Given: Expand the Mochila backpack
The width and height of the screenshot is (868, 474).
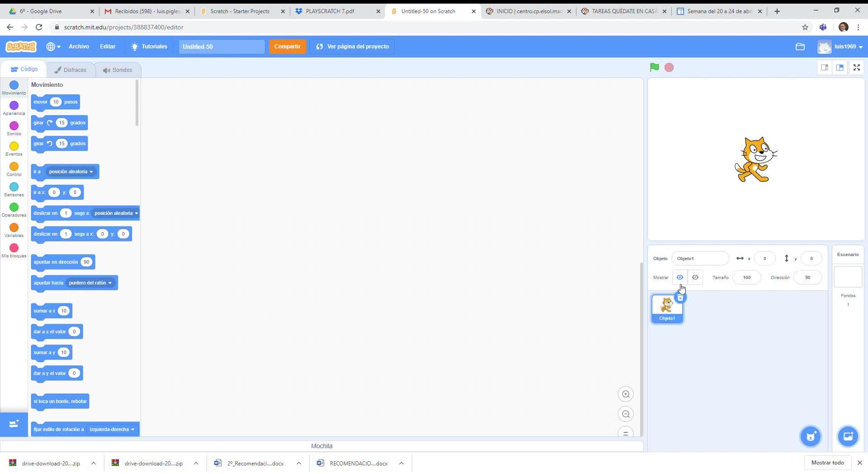Looking at the screenshot, I should 321,446.
